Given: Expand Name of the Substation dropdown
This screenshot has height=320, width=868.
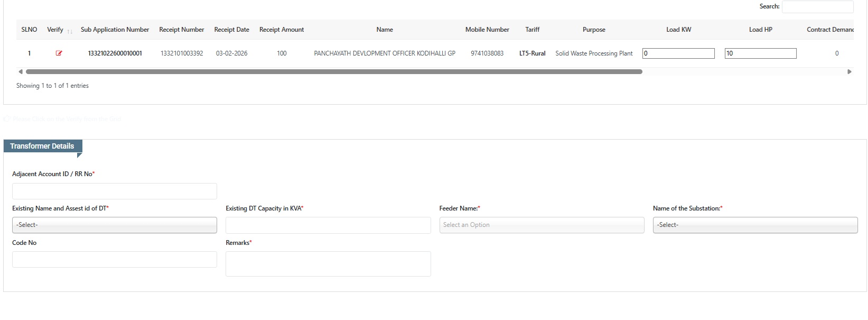Looking at the screenshot, I should [754, 225].
